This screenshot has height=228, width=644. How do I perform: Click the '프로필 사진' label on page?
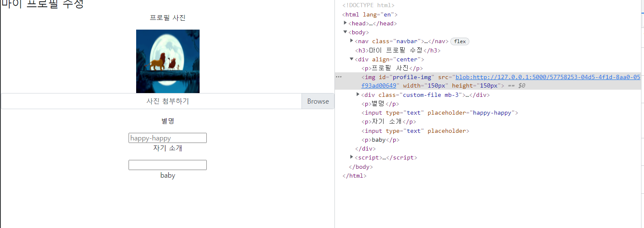click(167, 18)
